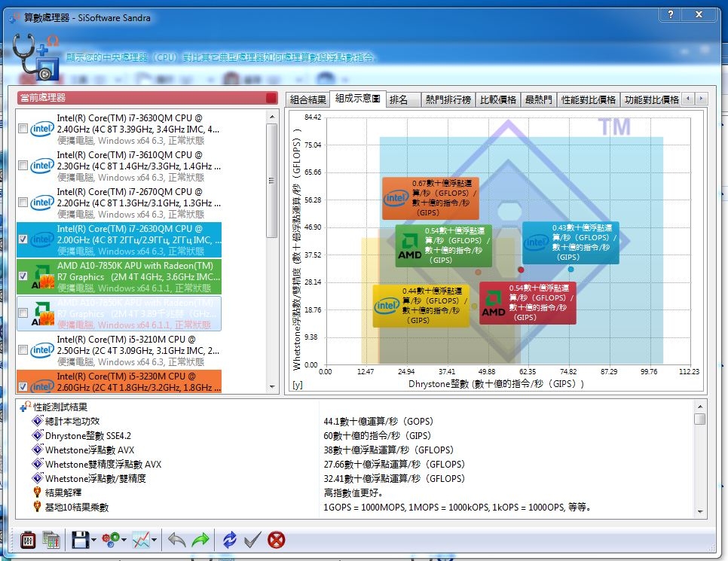Click processor list scroll down arrow
The image size is (728, 561).
coord(272,386)
